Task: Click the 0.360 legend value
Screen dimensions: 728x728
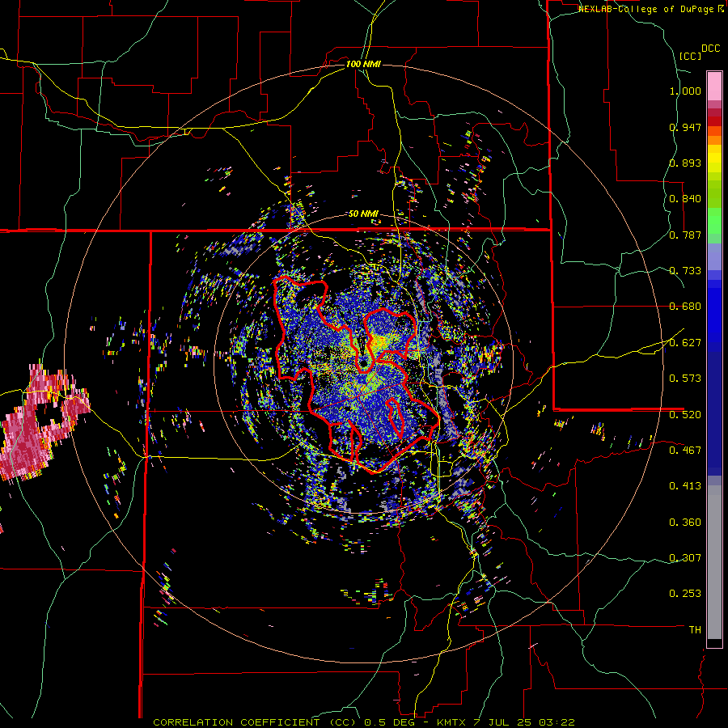Action: (685, 523)
